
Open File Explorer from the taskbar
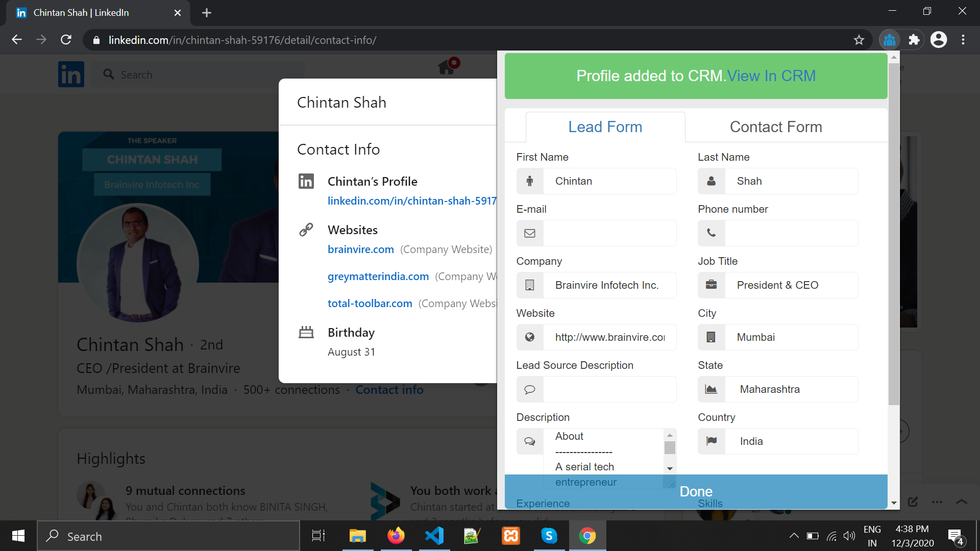click(x=357, y=536)
